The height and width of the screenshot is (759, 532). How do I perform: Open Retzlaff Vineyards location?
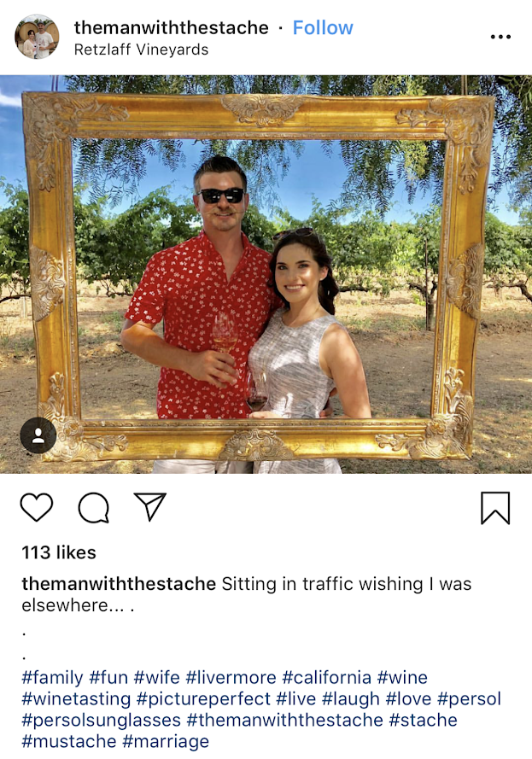[141, 50]
